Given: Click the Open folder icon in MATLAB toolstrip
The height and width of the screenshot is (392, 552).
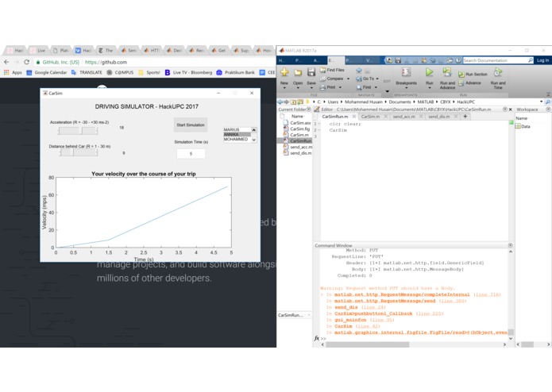Looking at the screenshot, I should pos(298,72).
